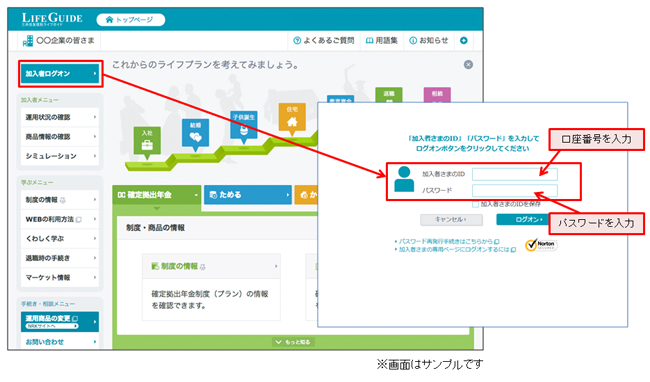Open WEBの利用方法 menu item
Image resolution: width=650 pixels, height=382 pixels.
(x=60, y=219)
